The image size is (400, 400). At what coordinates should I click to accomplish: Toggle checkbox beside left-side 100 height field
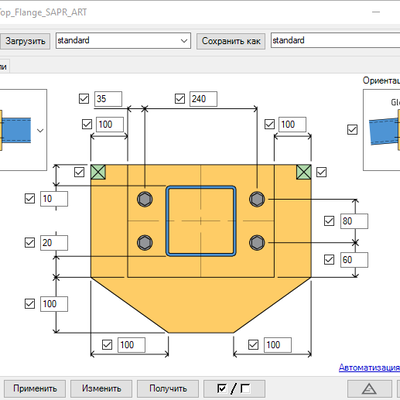coord(30,304)
